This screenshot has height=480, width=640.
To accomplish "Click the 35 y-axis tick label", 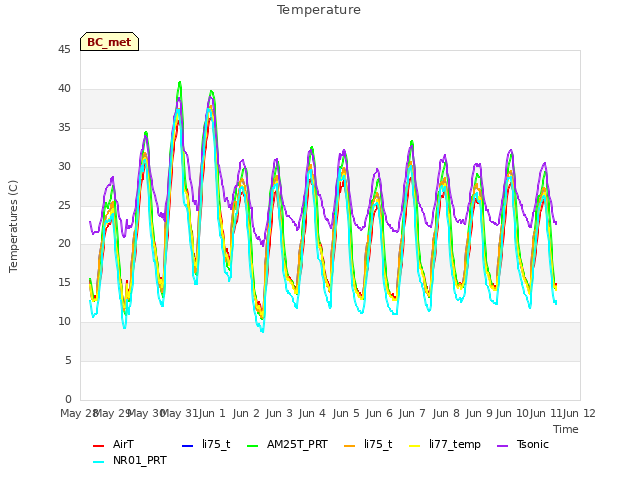I will [64, 128].
